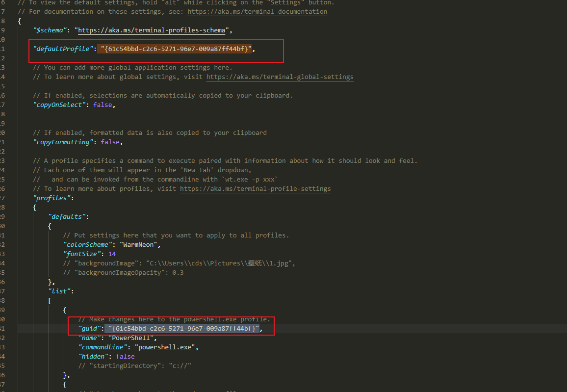Click the "name" key
This screenshot has width=567, height=392.
[90, 338]
